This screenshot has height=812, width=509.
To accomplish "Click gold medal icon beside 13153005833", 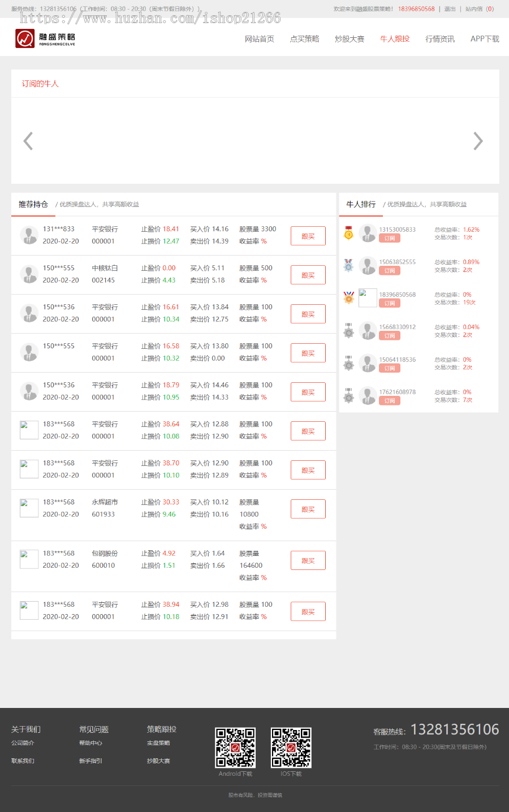I will [348, 233].
